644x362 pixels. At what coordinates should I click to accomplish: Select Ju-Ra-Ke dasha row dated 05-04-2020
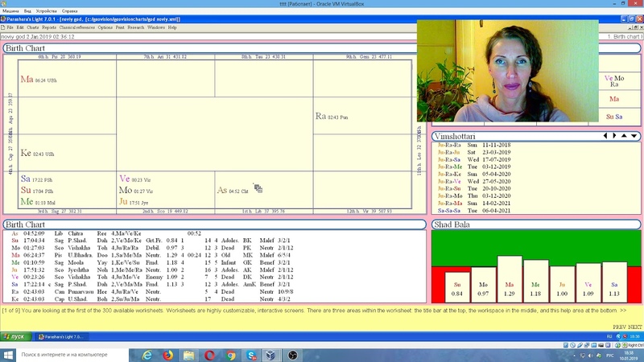pyautogui.click(x=474, y=174)
